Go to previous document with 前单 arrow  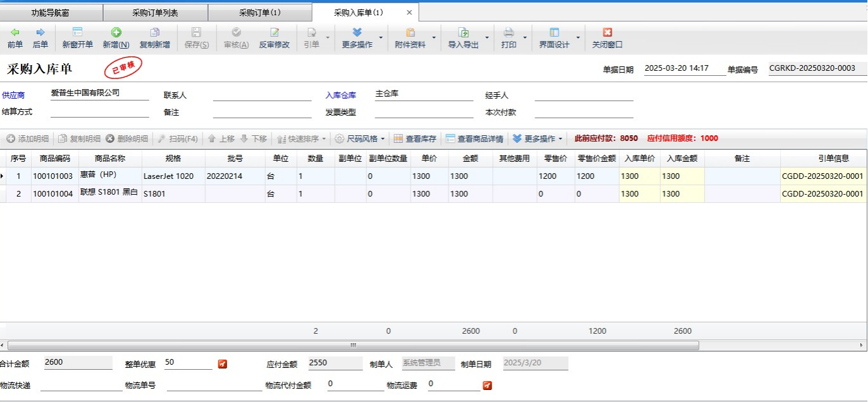[x=15, y=33]
